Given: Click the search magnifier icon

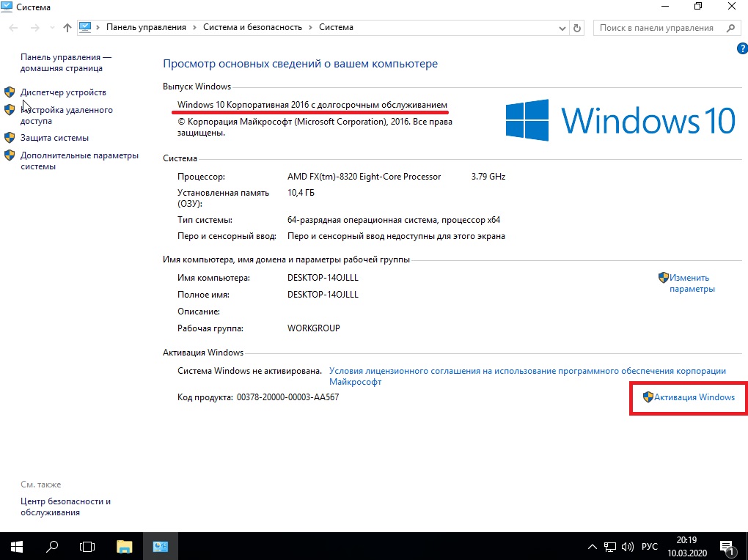Looking at the screenshot, I should pos(731,28).
